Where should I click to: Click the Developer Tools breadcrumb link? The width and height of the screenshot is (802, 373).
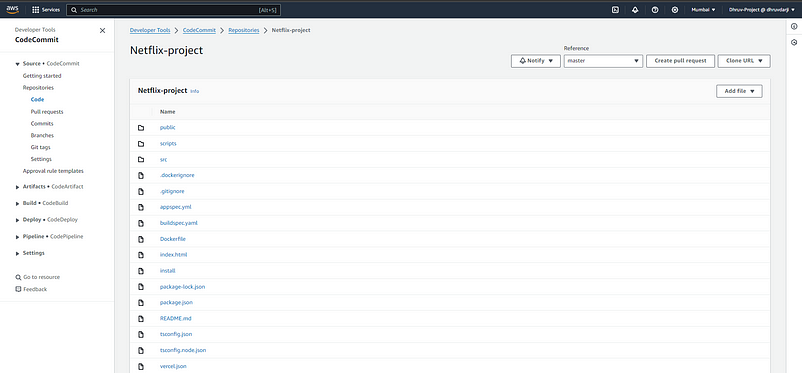[150, 30]
